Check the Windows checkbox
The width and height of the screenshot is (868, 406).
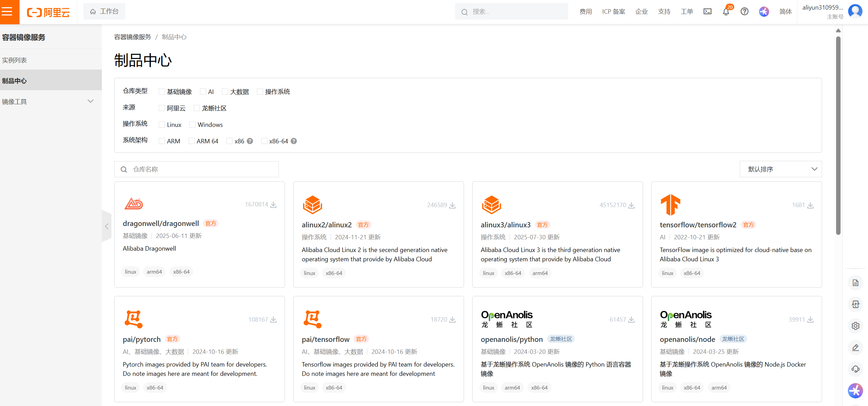click(x=192, y=124)
